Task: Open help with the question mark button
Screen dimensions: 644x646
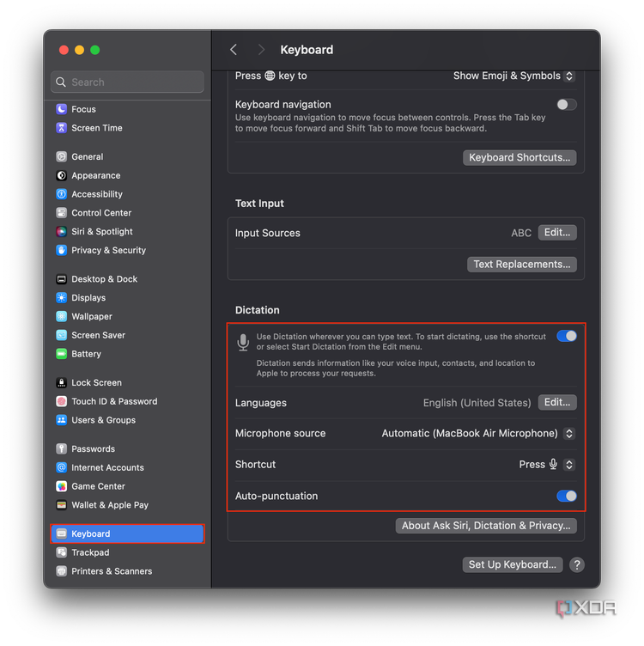Action: pyautogui.click(x=577, y=565)
